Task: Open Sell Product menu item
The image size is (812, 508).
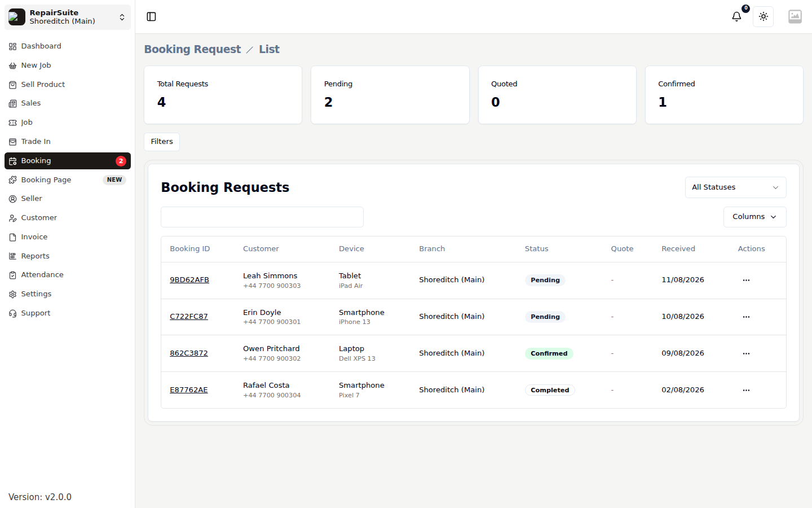Action: 68,85
